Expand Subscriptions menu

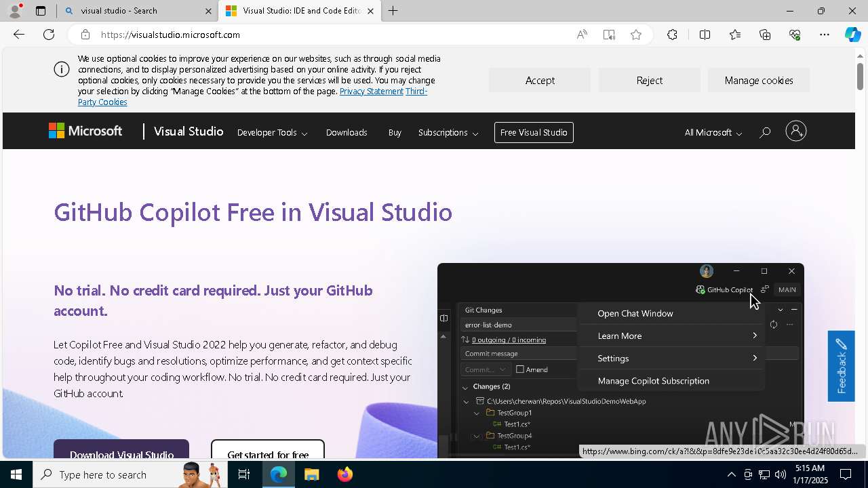point(448,133)
